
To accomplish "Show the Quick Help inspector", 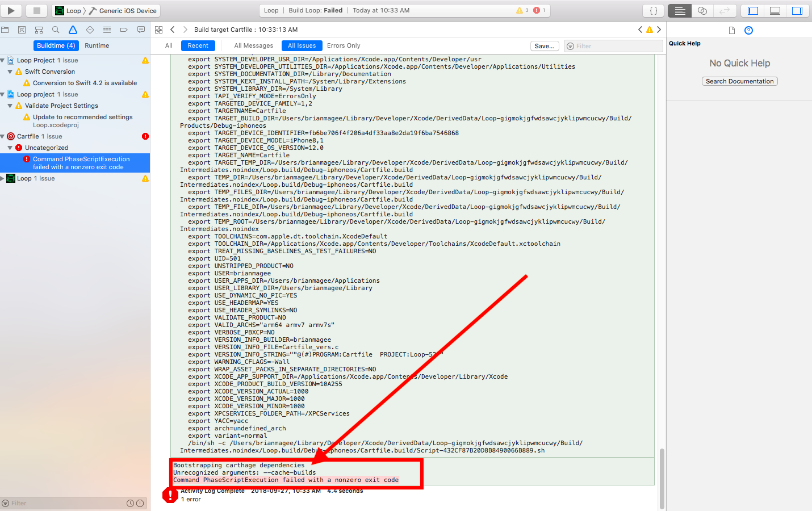I will (748, 30).
